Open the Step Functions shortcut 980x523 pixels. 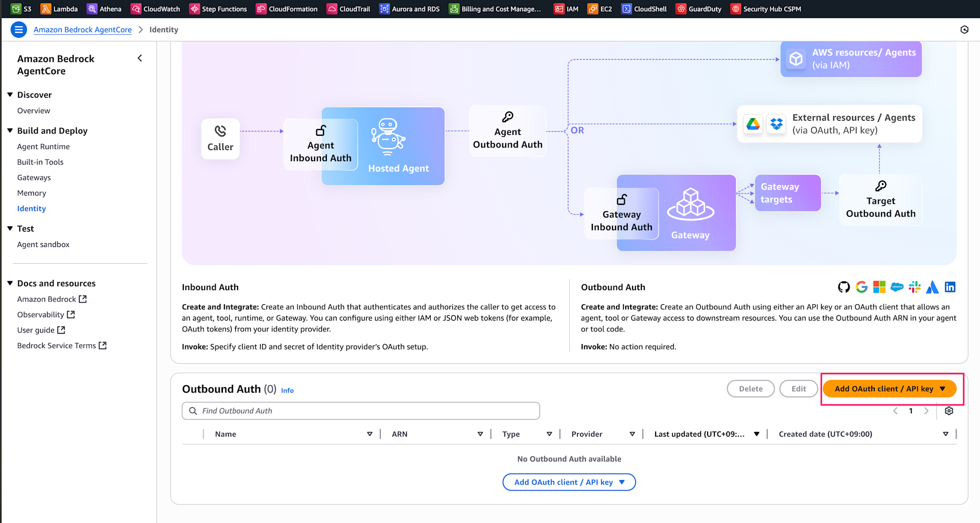coord(219,9)
